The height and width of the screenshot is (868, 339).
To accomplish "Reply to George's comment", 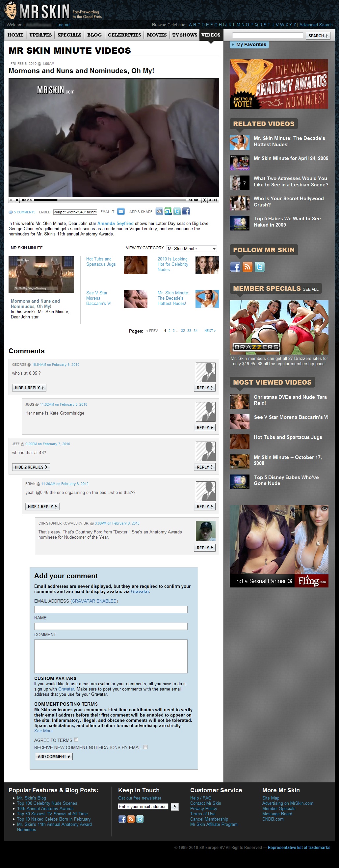I will pyautogui.click(x=205, y=388).
